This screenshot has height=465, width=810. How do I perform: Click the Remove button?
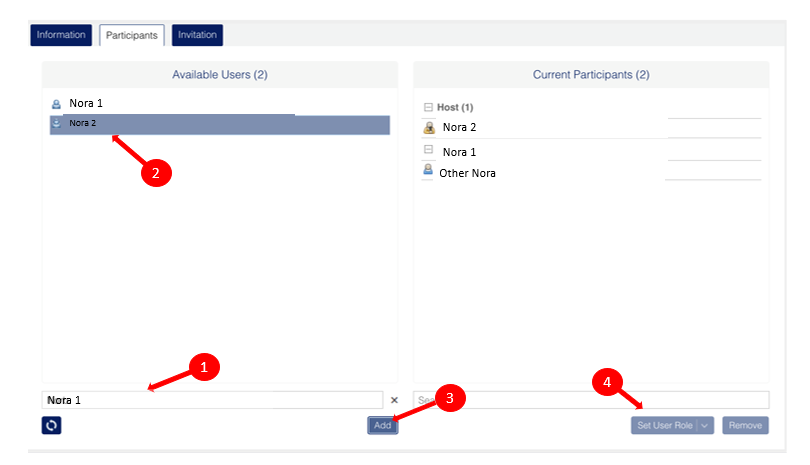745,425
